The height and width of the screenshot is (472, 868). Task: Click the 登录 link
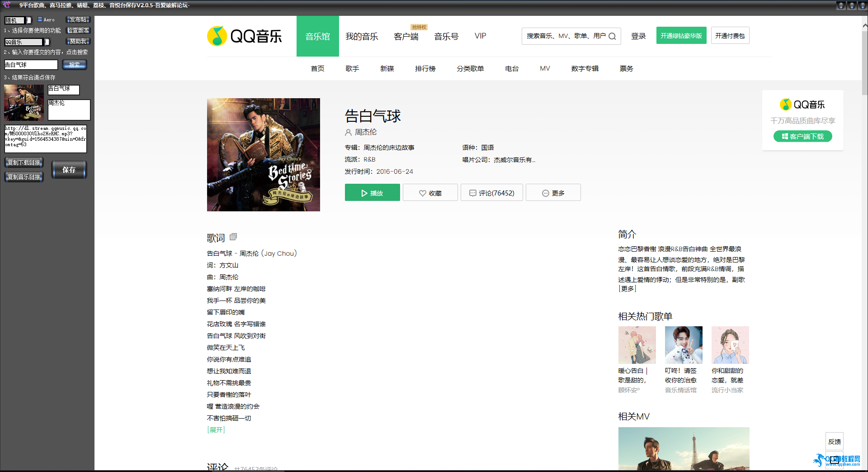[x=638, y=36]
